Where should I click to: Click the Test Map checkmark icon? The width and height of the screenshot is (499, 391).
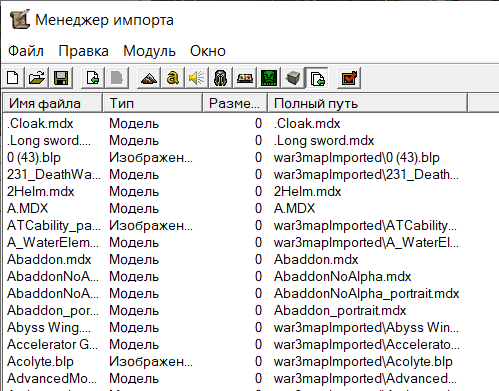tap(349, 78)
